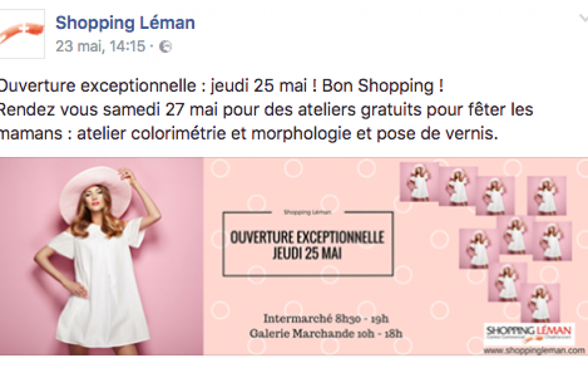Click the promotional banner image
588x368 pixels.
click(x=294, y=256)
